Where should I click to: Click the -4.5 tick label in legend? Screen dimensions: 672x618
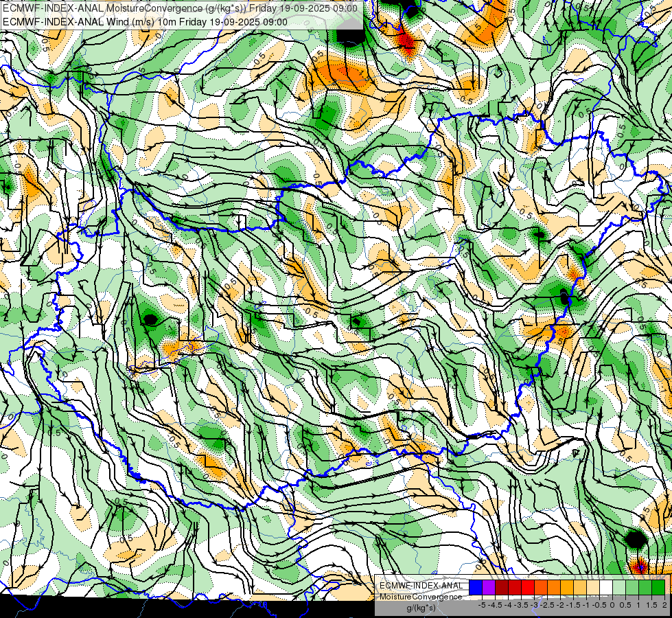tap(495, 605)
